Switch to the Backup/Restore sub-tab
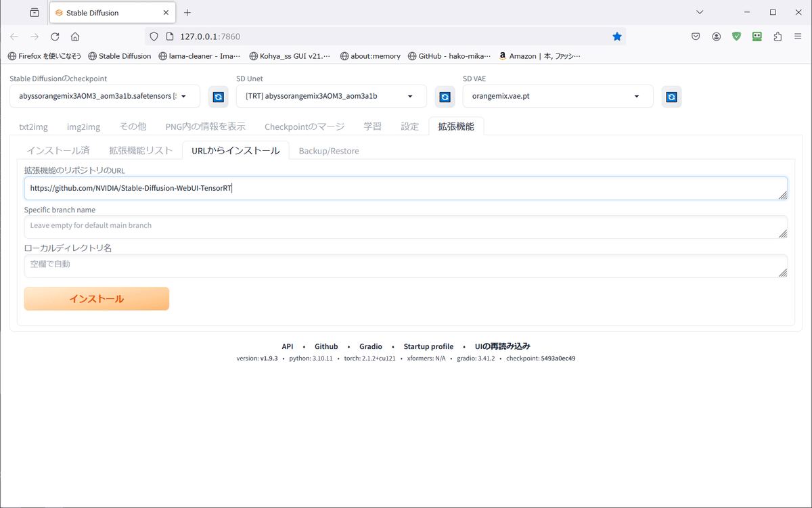This screenshot has width=812, height=508. pos(329,150)
